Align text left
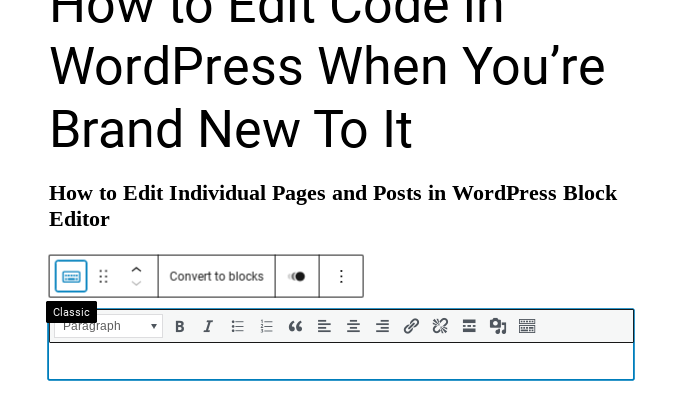 point(324,326)
